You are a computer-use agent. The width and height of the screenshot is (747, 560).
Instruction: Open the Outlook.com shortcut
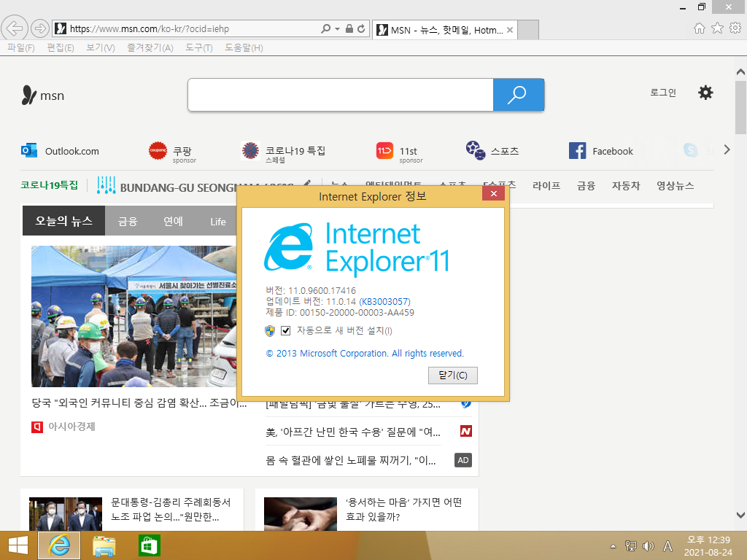point(60,151)
